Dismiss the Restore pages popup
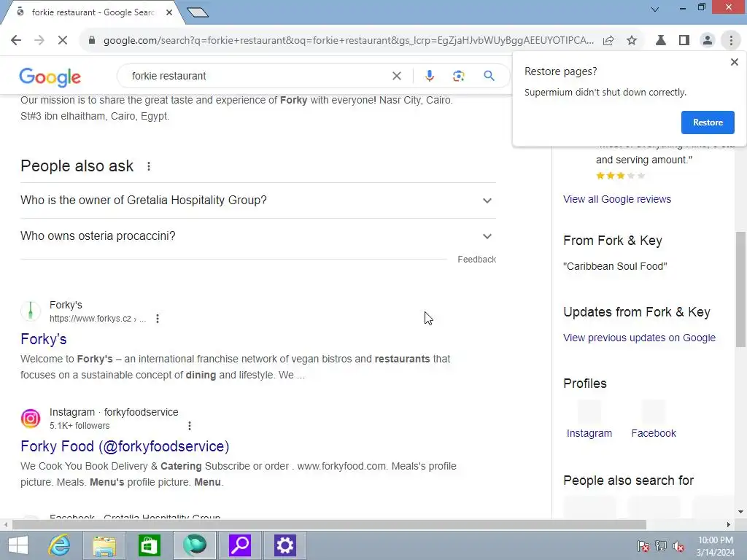Screen dimensions: 747x560 point(734,62)
